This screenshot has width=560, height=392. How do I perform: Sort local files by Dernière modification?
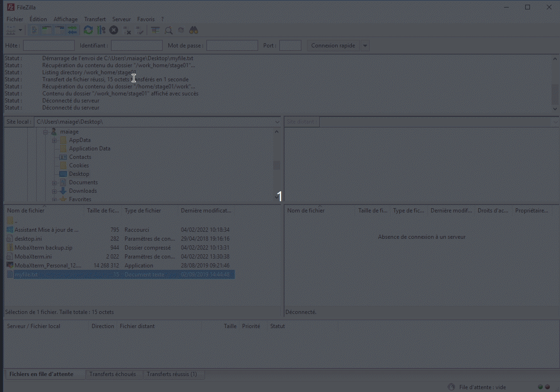[206, 211]
